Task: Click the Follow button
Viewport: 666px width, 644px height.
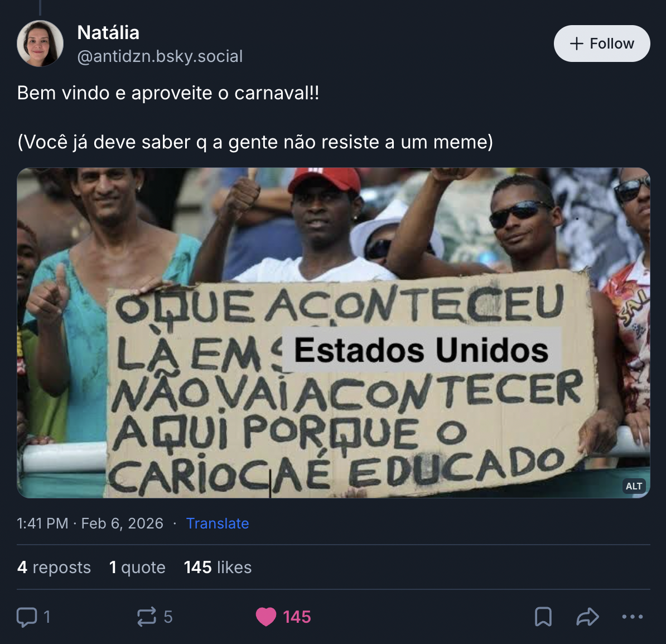Action: point(601,44)
